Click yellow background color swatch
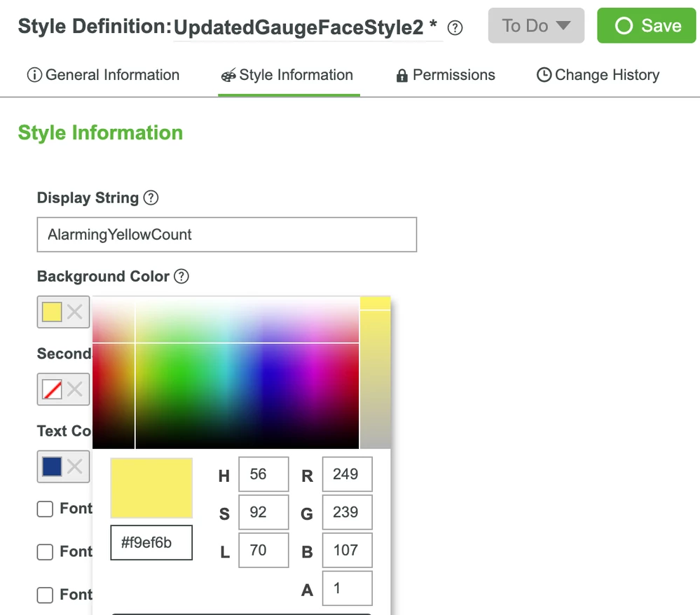700x615 pixels. (52, 312)
